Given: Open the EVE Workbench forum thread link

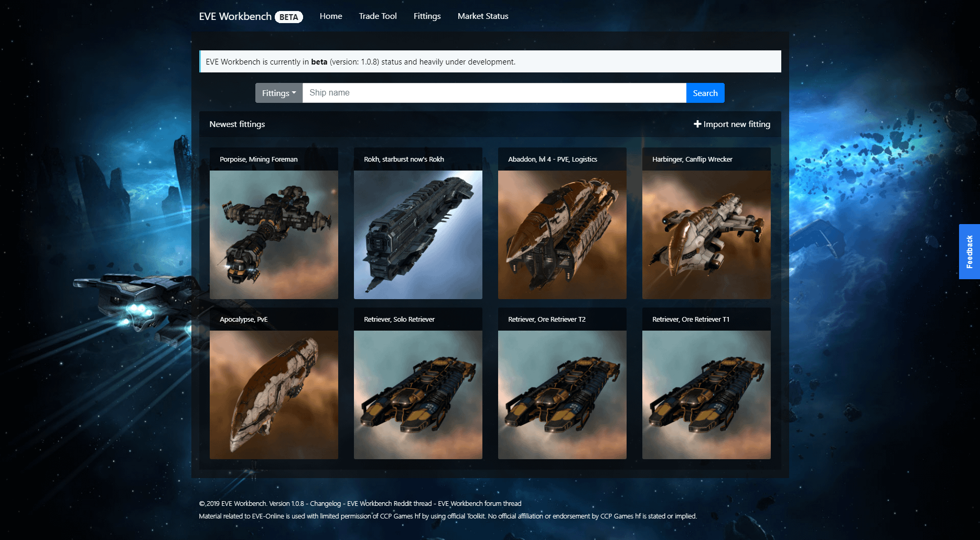Looking at the screenshot, I should (480, 504).
